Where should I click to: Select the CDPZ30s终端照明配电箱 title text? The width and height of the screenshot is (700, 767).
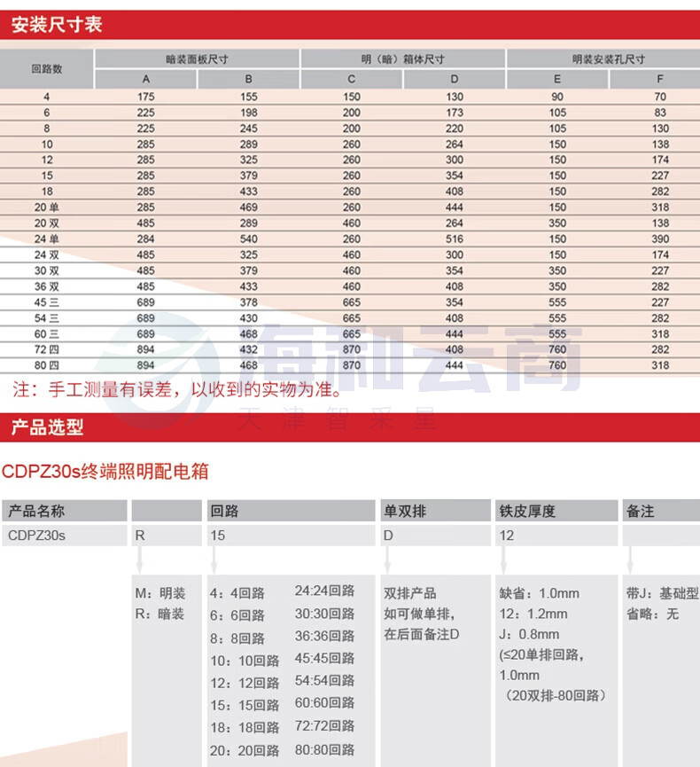pos(105,471)
